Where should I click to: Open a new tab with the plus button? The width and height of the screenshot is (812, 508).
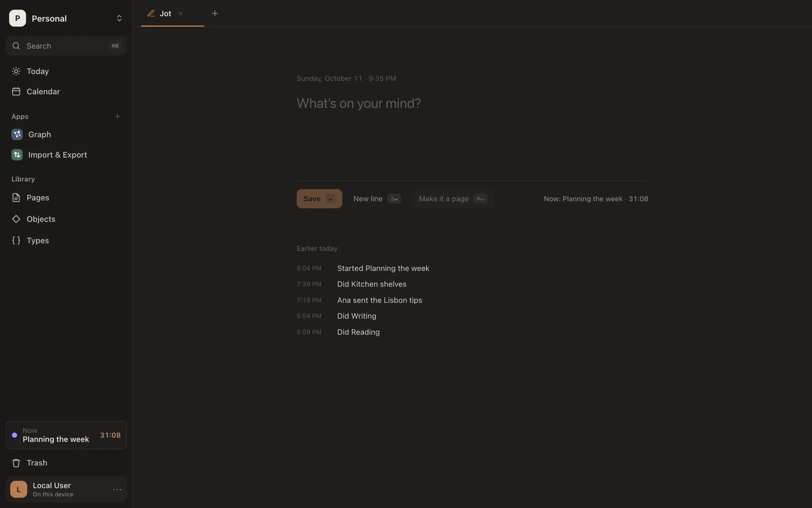pyautogui.click(x=215, y=14)
